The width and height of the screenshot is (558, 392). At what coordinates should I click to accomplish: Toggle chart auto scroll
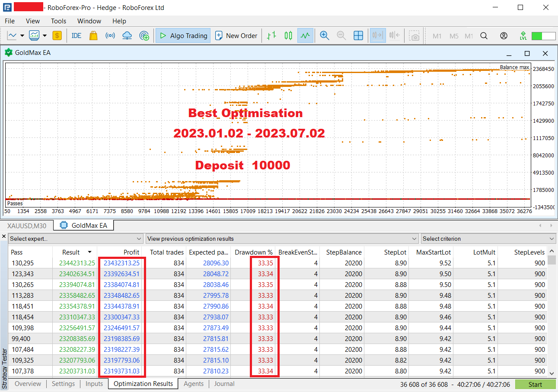(378, 35)
